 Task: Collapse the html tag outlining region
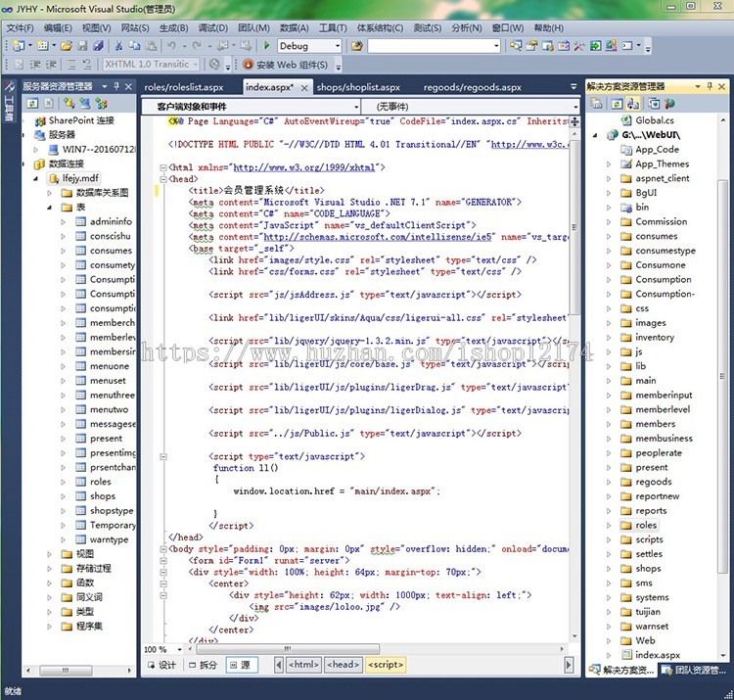(x=163, y=167)
